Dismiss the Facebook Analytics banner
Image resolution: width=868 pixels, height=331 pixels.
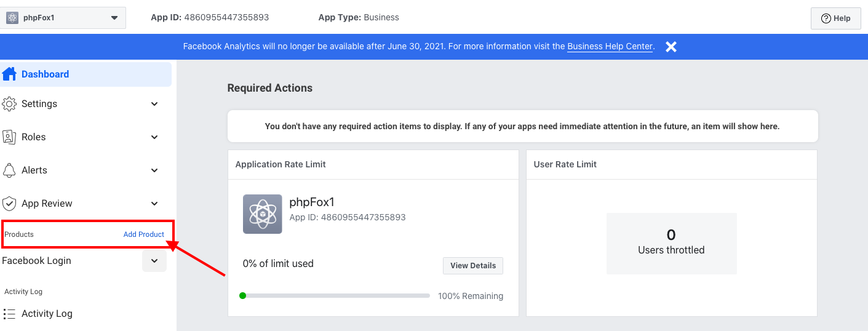coord(671,47)
